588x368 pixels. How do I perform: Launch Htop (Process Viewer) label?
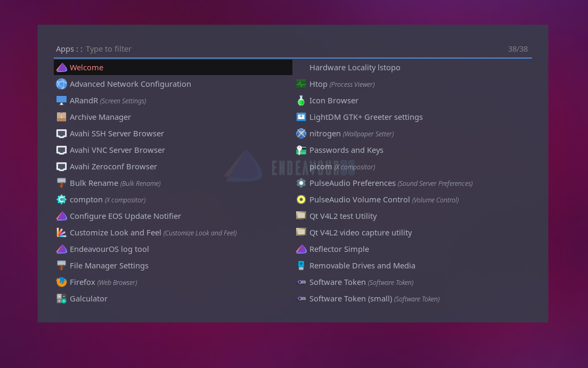pos(342,84)
